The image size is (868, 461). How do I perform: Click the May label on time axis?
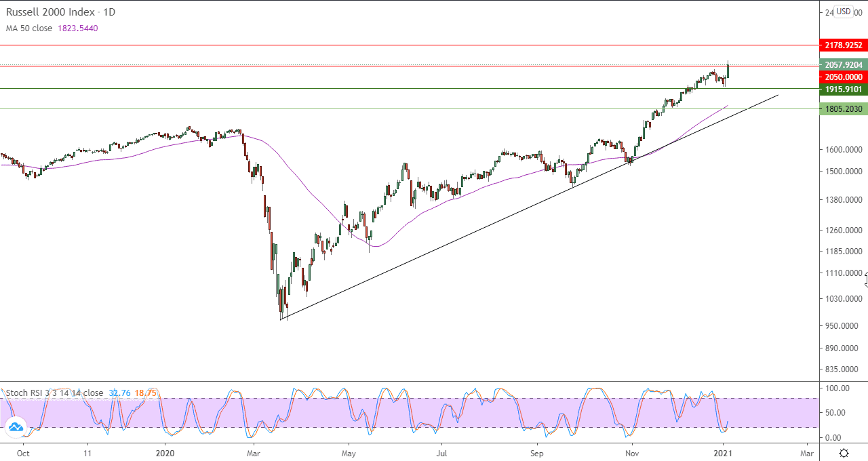(349, 453)
